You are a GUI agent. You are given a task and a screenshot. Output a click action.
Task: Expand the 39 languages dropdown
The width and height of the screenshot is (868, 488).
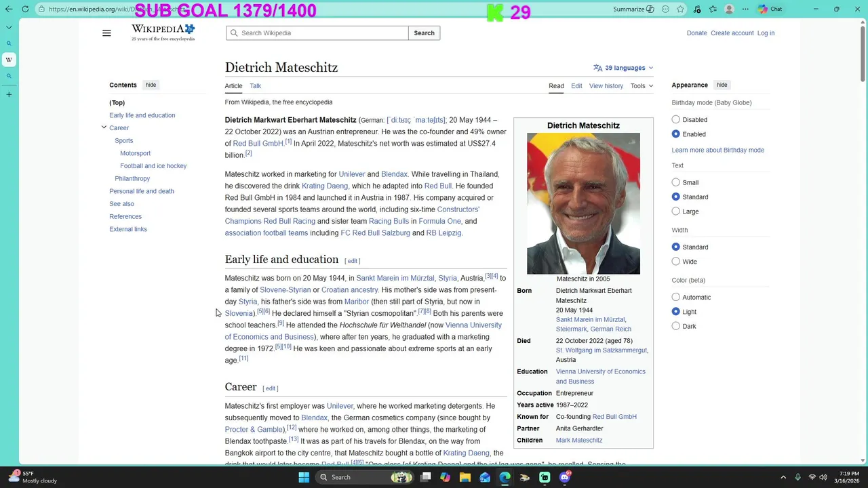pos(623,68)
